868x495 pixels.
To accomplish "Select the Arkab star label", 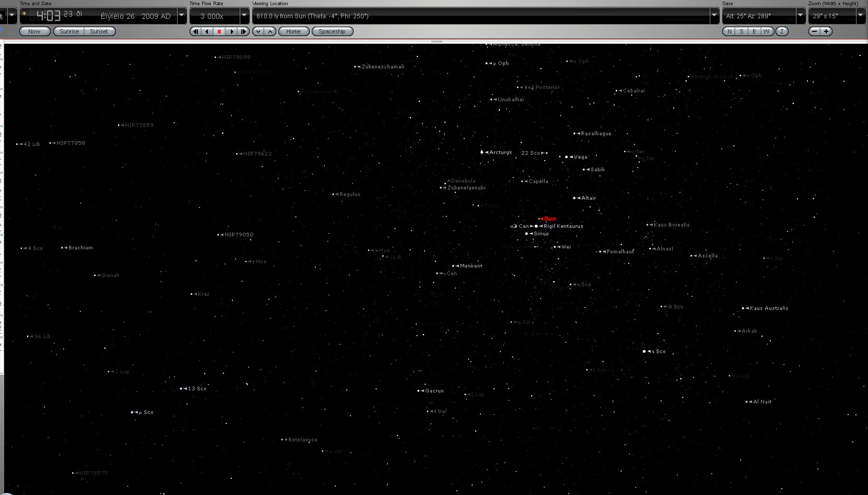I will pos(749,331).
